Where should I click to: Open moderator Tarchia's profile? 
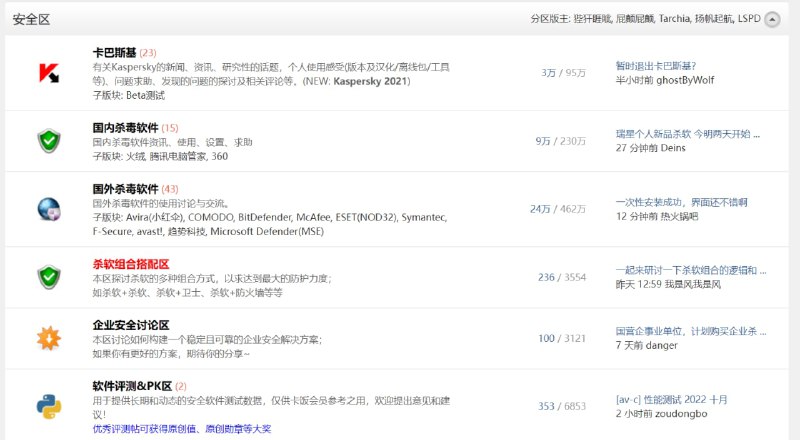[674, 19]
